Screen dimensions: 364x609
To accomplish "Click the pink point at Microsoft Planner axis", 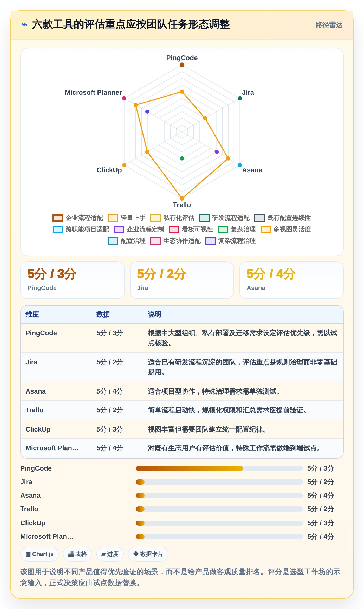I will tap(124, 98).
